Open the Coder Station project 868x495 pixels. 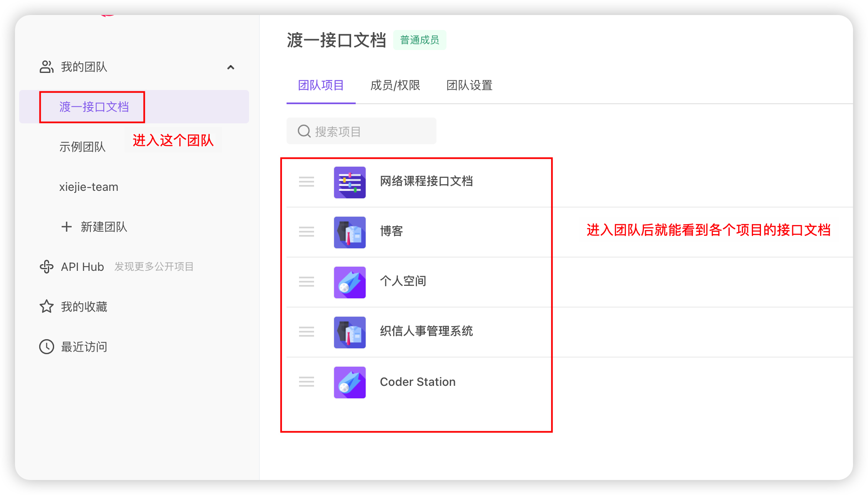pos(418,382)
